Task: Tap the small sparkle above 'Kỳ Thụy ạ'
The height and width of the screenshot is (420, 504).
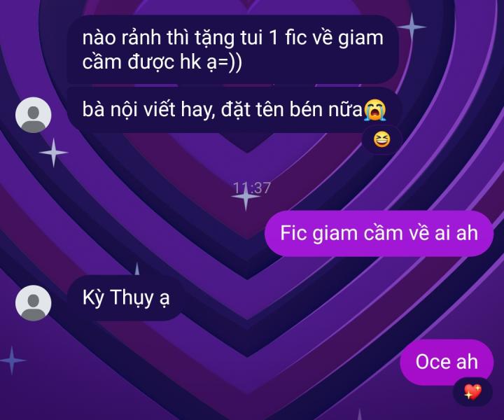Action: pos(137,269)
